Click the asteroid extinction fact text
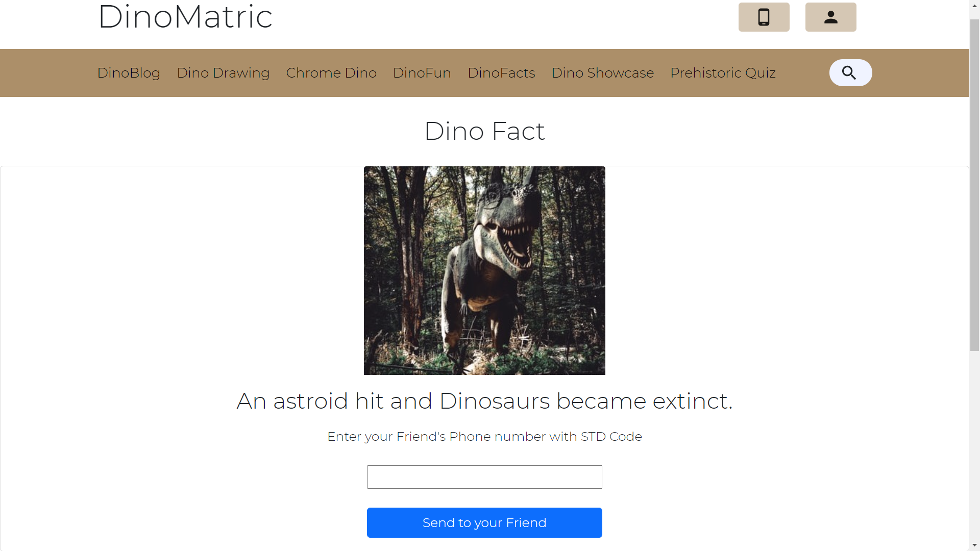This screenshot has width=980, height=551. tap(484, 401)
